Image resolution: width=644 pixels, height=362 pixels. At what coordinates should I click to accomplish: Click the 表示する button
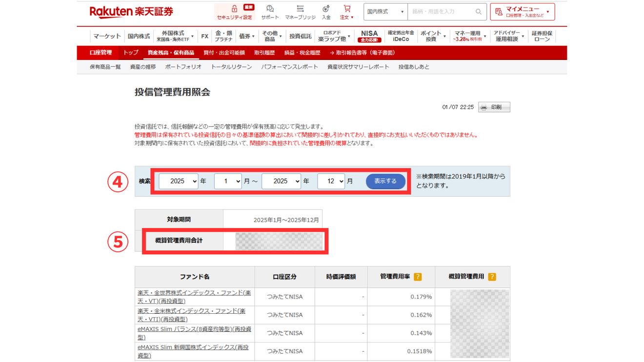[385, 181]
